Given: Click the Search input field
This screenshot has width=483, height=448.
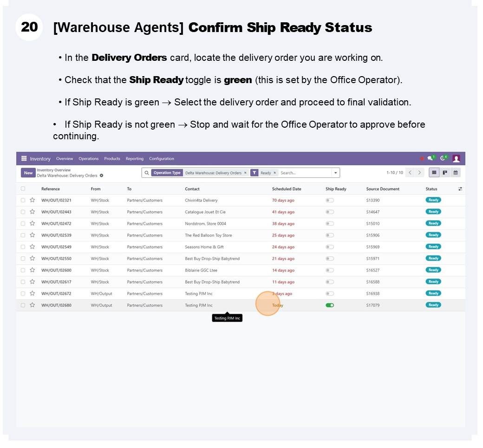Looking at the screenshot, I should click(x=304, y=173).
